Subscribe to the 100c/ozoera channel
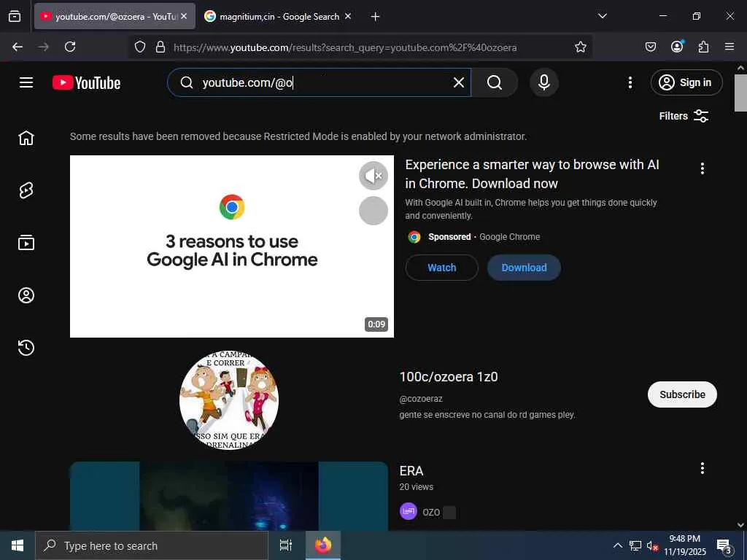747x560 pixels. point(682,394)
